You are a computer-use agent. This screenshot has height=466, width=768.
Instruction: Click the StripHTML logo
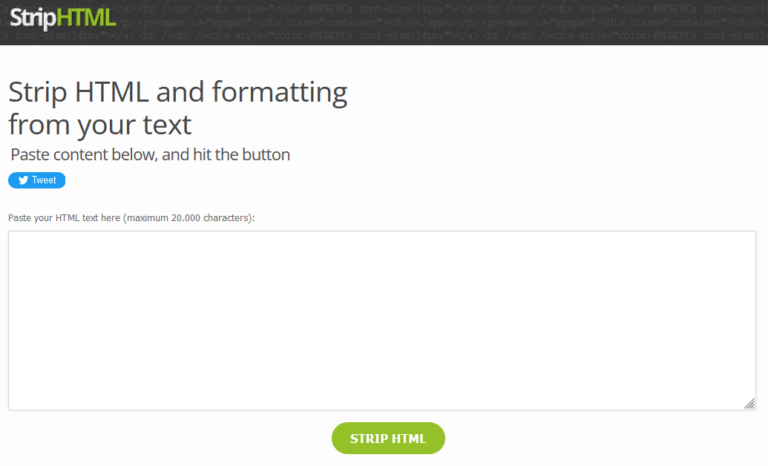click(63, 18)
